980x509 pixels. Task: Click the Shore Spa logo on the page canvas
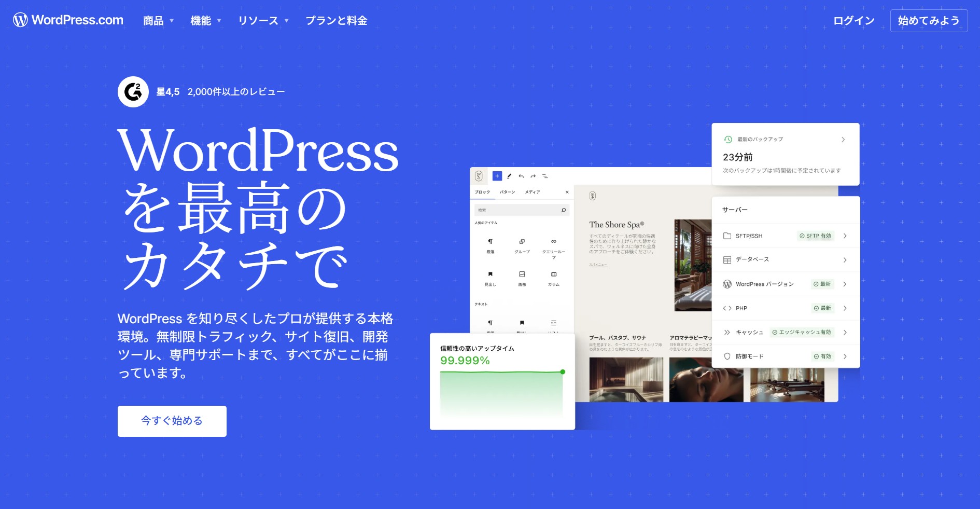(x=593, y=196)
